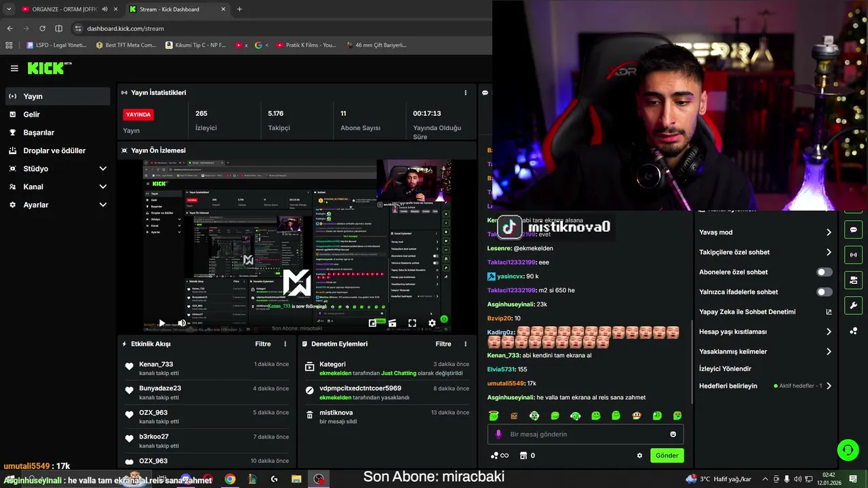The image size is (868, 488).
Task: Click the purple microphone icon in chat
Action: pos(498,434)
